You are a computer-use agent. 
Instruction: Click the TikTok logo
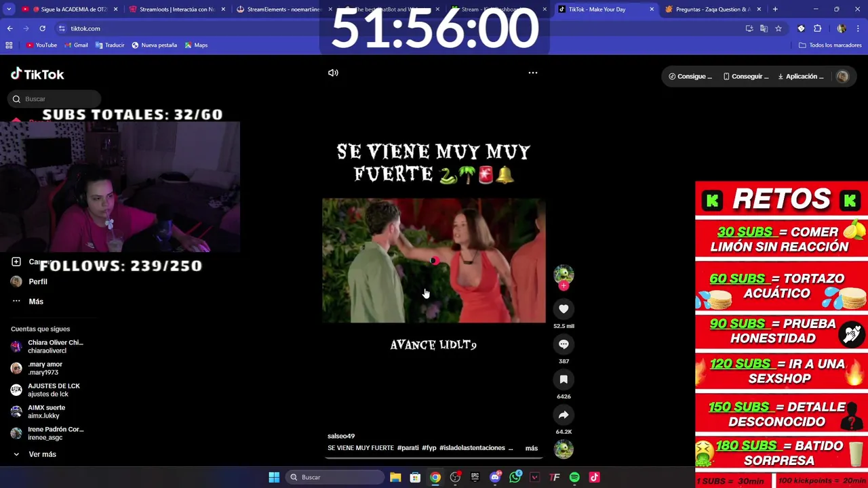(x=37, y=74)
